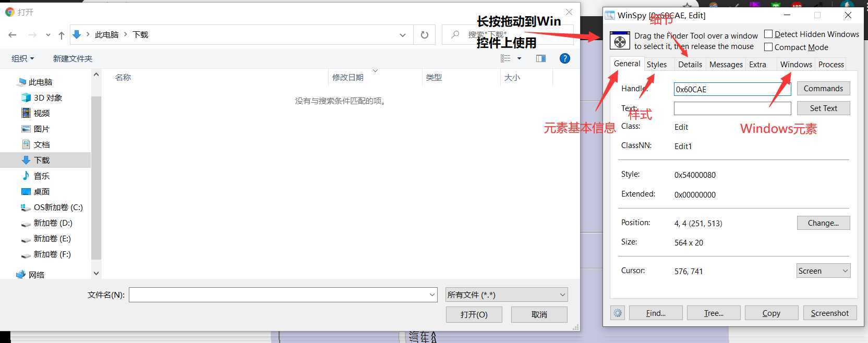Click the sidebar scrollbar down arrow
Screen dimensions: 868x343
tap(96, 273)
